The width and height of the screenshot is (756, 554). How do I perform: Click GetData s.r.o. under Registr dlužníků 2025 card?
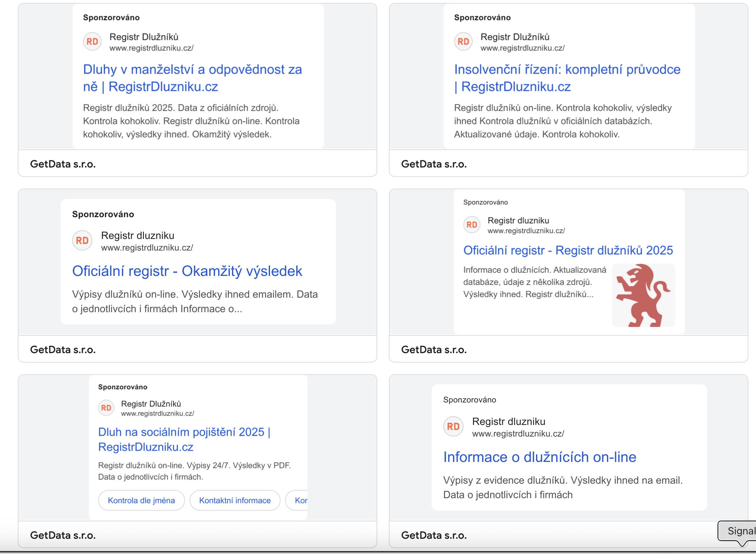click(x=434, y=350)
